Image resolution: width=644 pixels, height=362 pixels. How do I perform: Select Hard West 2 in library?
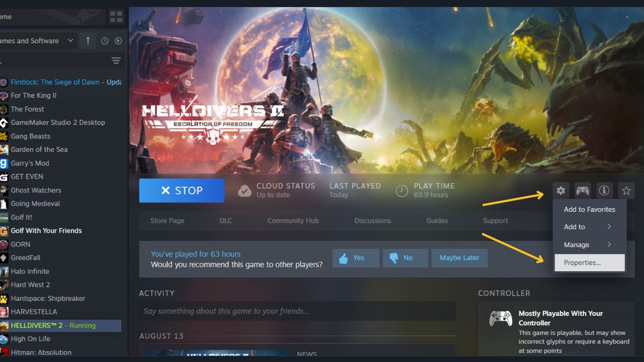pyautogui.click(x=31, y=285)
